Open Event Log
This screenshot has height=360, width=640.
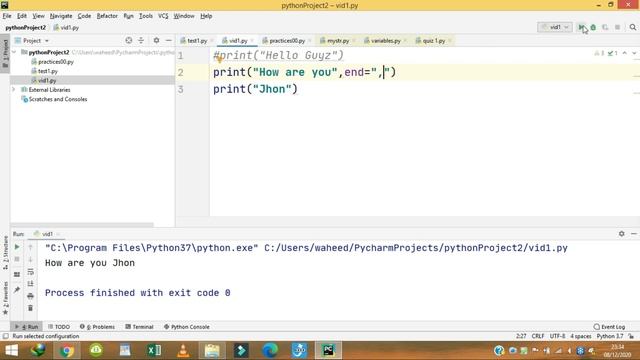click(x=609, y=327)
